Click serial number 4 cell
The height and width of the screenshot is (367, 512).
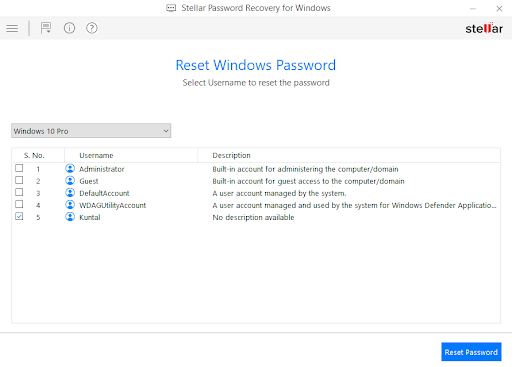(38, 205)
